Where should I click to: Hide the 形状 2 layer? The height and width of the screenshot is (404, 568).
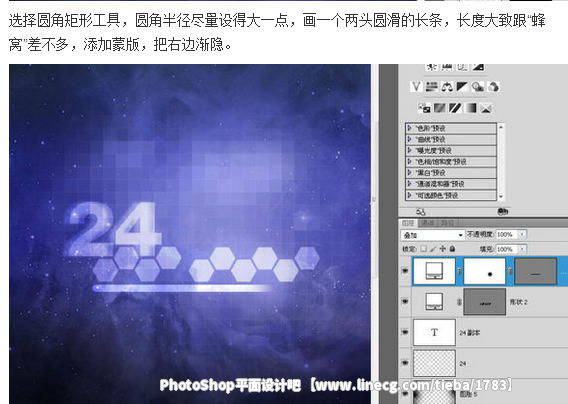[x=405, y=301]
